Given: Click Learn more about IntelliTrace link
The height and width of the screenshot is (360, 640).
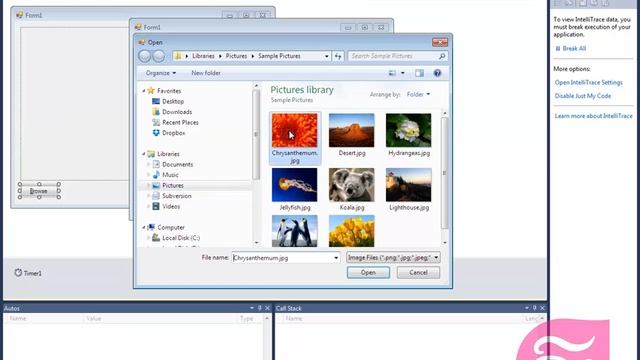Looking at the screenshot, I should pos(593,116).
